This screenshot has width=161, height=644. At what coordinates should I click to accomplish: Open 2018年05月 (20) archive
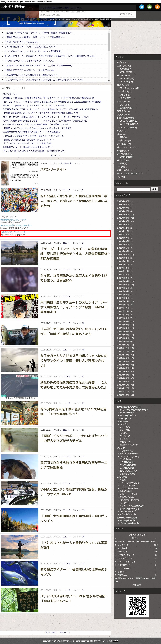125,214
